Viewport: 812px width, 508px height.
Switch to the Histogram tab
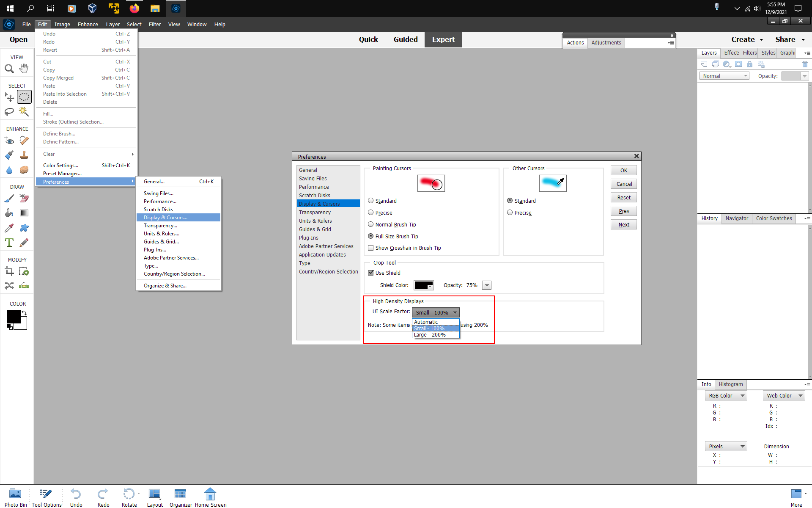pos(731,384)
